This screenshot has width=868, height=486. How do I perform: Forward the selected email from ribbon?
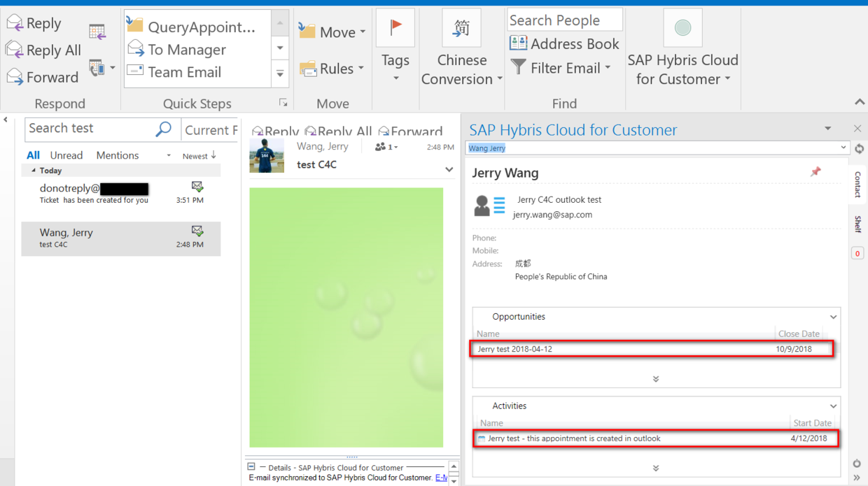[x=42, y=77]
